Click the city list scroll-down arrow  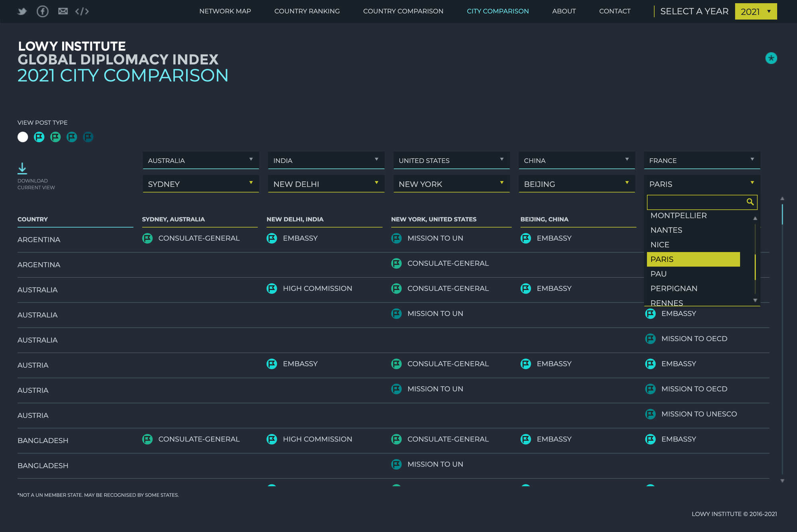[755, 300]
